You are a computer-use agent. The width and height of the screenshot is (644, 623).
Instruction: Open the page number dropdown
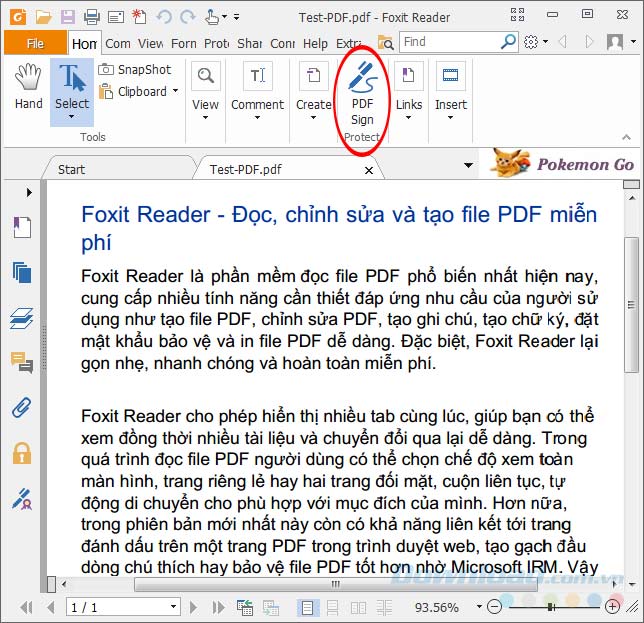[x=173, y=606]
